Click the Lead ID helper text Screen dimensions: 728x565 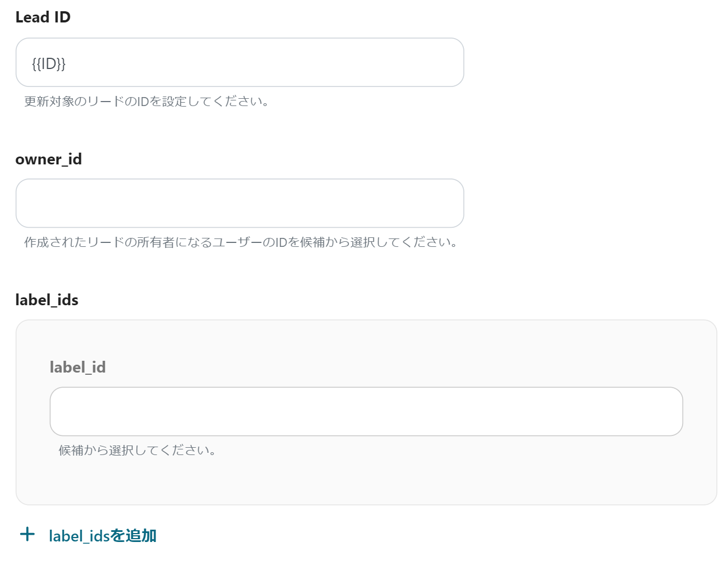pyautogui.click(x=146, y=102)
